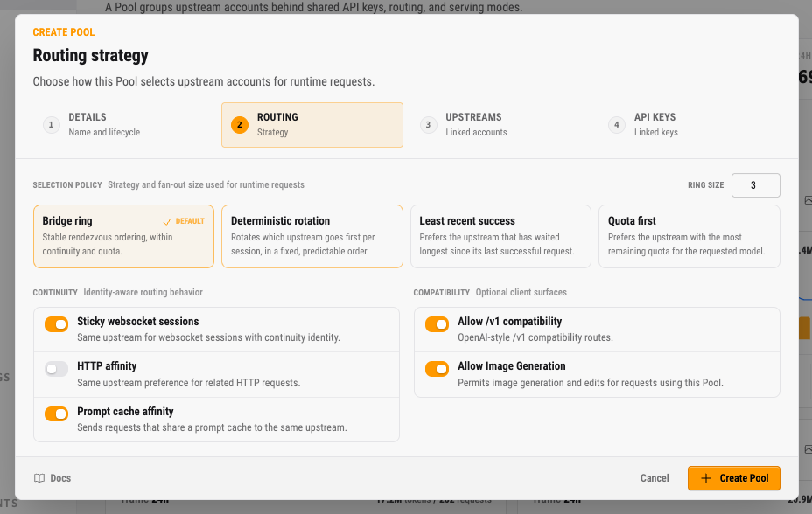Click the 'RING SIZE' label
812x514 pixels.
[706, 185]
